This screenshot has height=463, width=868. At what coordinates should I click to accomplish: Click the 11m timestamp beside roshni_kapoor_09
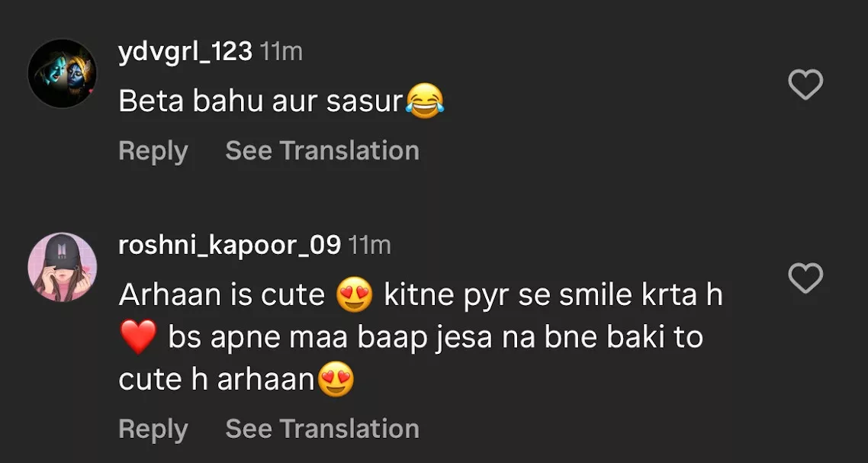coord(369,246)
